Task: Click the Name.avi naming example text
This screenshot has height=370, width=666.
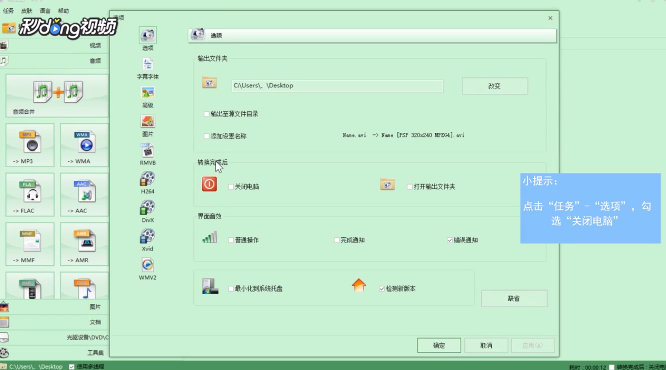Action: 404,135
